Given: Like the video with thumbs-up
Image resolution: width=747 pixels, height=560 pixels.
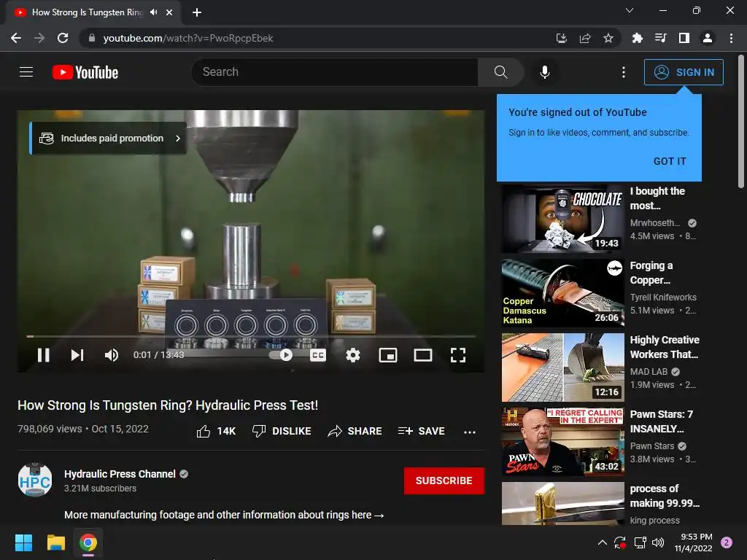Looking at the screenshot, I should (216, 431).
